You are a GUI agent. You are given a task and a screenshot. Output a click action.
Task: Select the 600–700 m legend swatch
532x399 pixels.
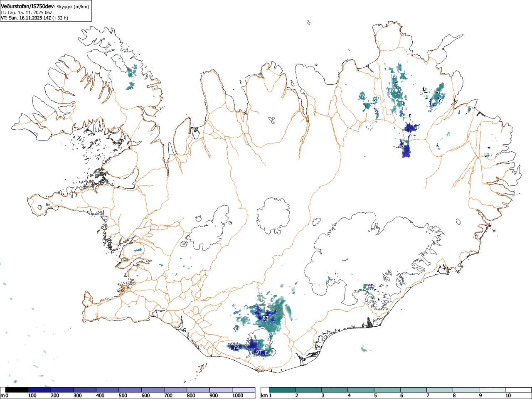[x=153, y=390]
